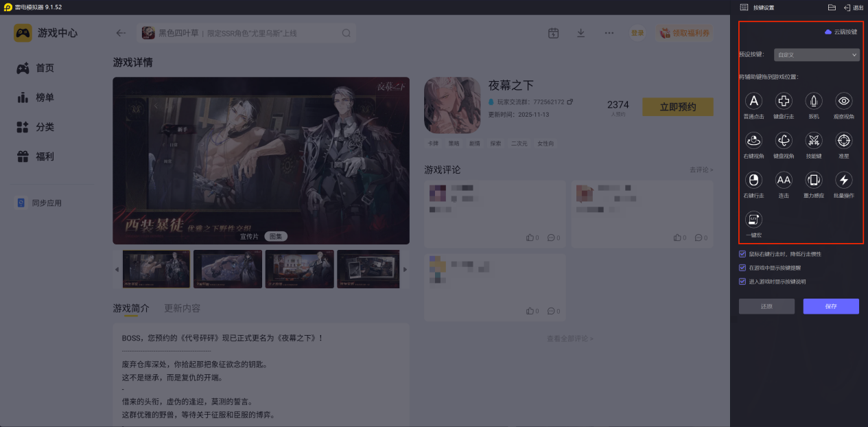This screenshot has width=868, height=427.
Task: Open the more options ... menu in top bar
Action: click(x=608, y=32)
